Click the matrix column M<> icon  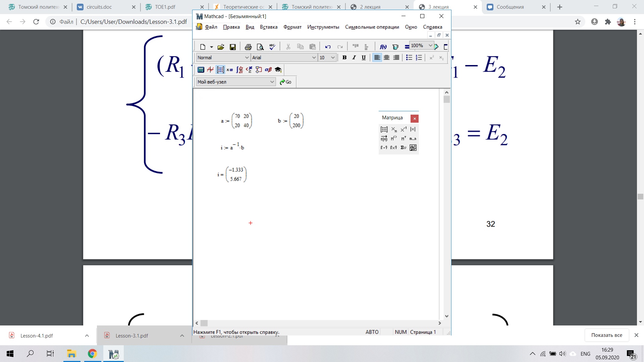click(x=394, y=138)
